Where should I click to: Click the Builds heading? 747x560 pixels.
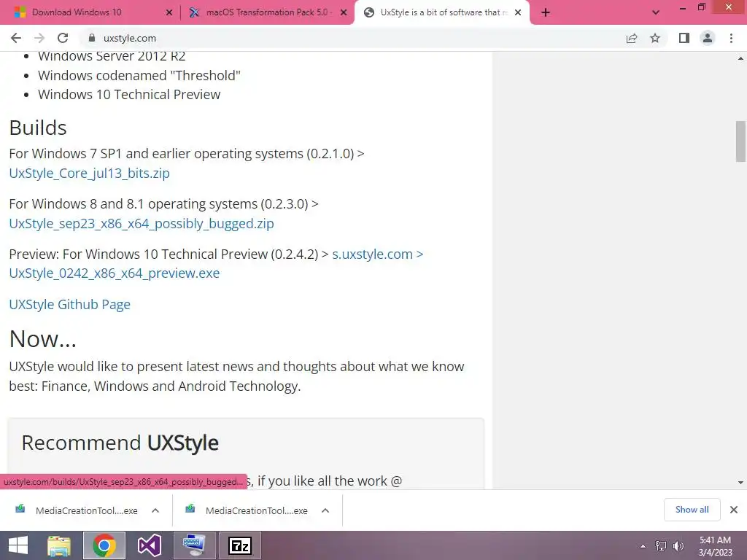38,128
